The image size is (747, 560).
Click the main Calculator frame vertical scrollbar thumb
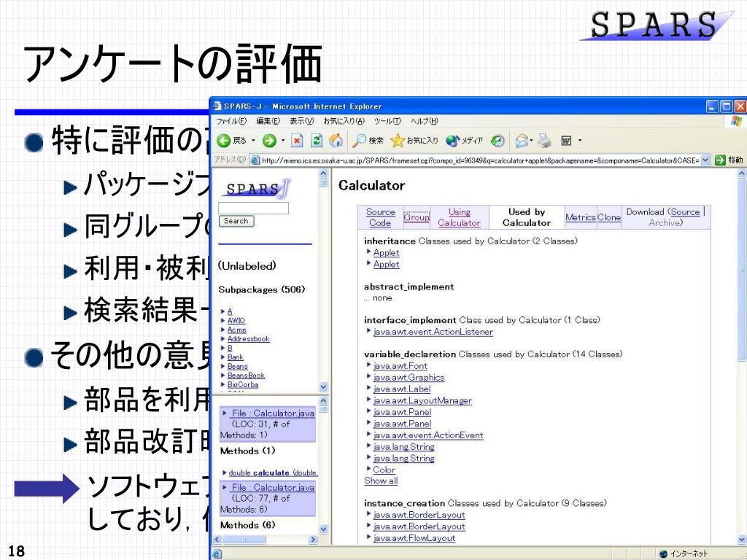point(742,270)
